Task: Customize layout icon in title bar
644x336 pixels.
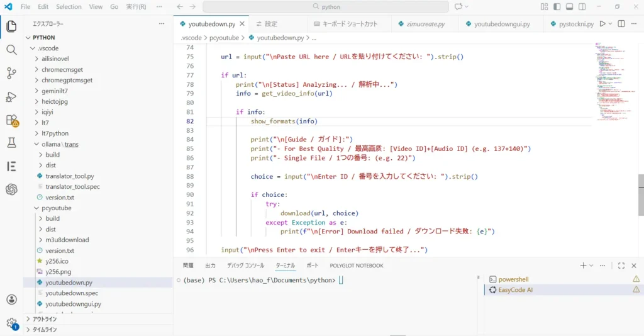Action: click(544, 6)
